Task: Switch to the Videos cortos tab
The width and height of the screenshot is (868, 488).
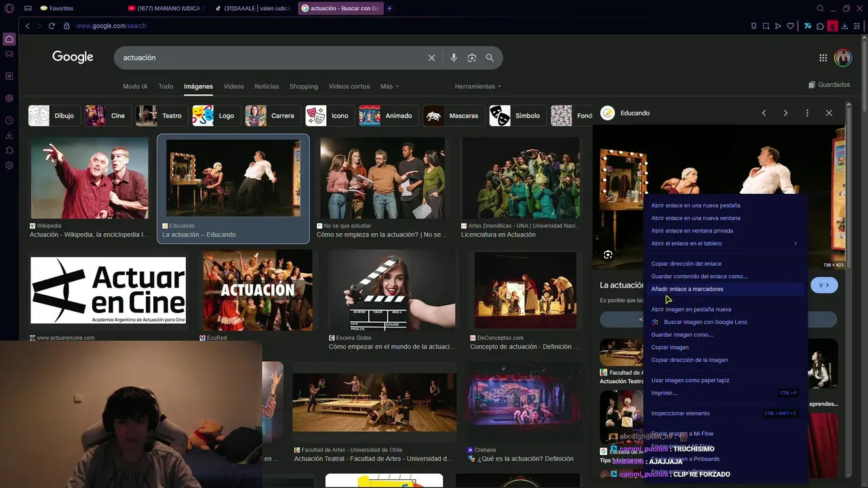Action: pos(349,87)
